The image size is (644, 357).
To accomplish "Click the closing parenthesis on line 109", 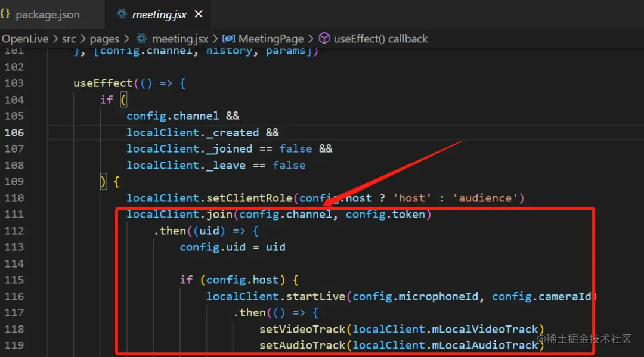I will tap(103, 182).
